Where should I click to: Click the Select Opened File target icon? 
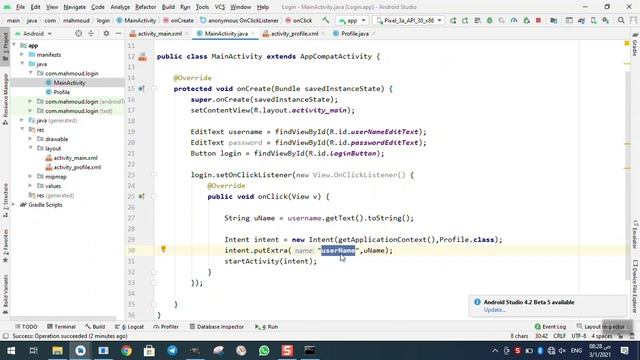click(78, 33)
